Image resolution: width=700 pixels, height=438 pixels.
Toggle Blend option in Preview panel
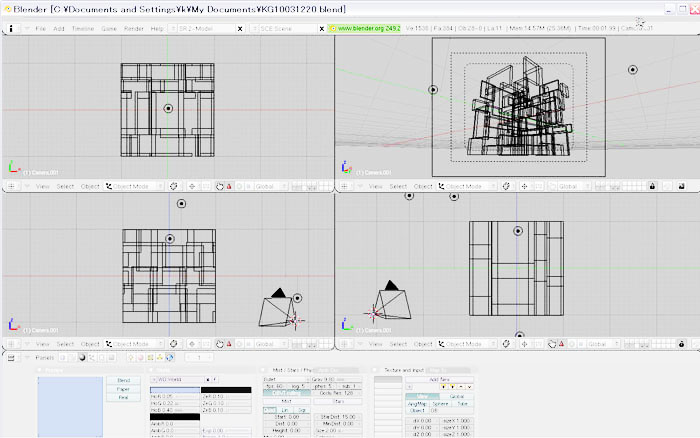click(124, 380)
